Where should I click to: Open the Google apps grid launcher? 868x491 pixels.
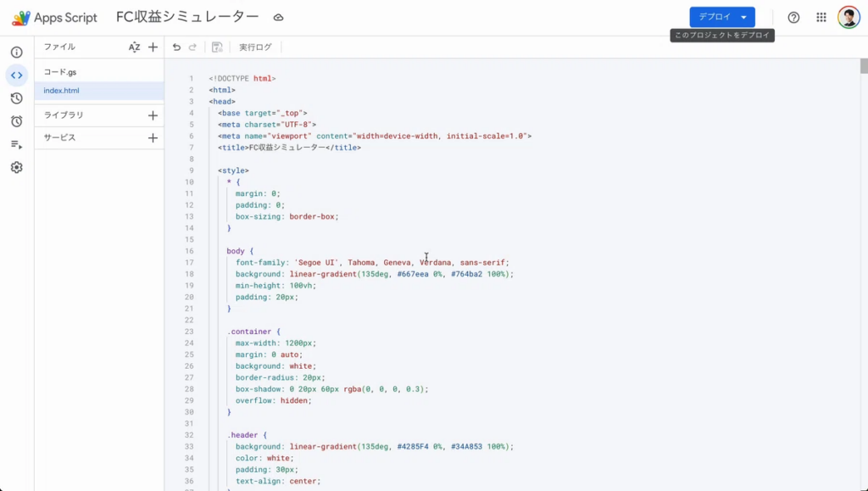[821, 17]
